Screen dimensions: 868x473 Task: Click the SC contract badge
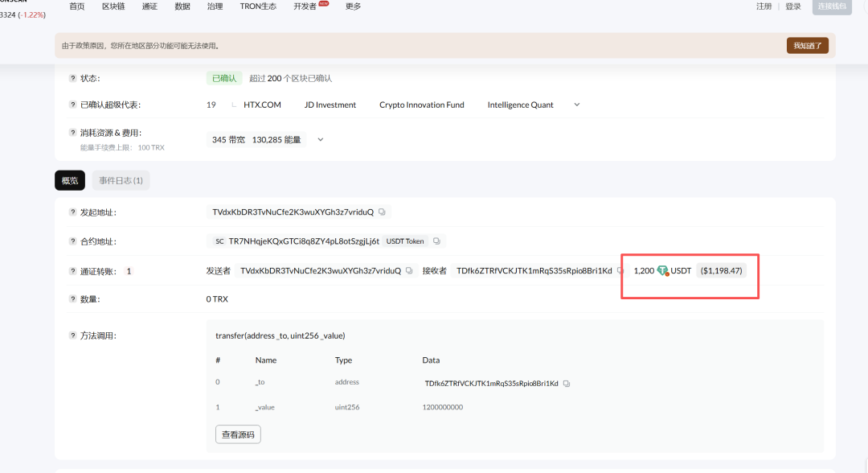pos(219,241)
